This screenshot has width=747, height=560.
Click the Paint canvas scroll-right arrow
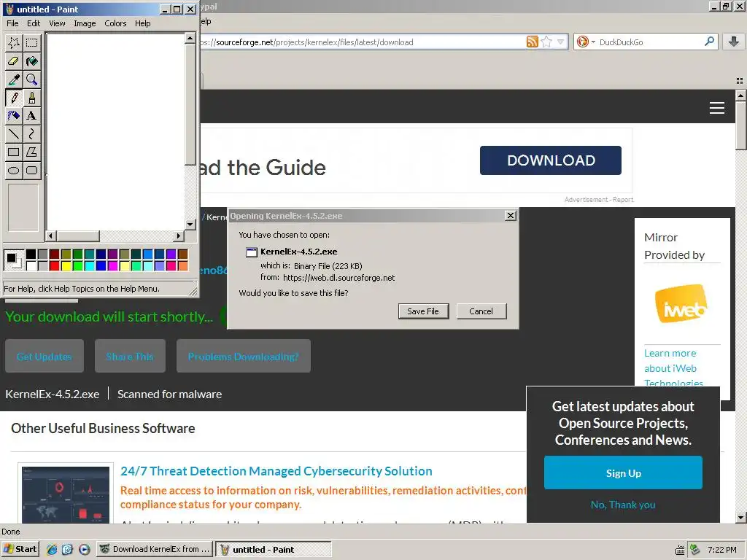pos(179,236)
